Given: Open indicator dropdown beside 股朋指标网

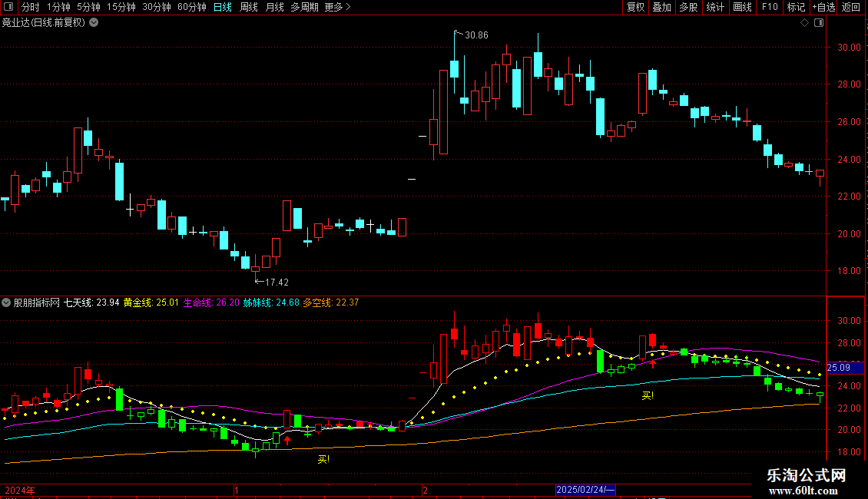Looking at the screenshot, I should (x=6, y=302).
